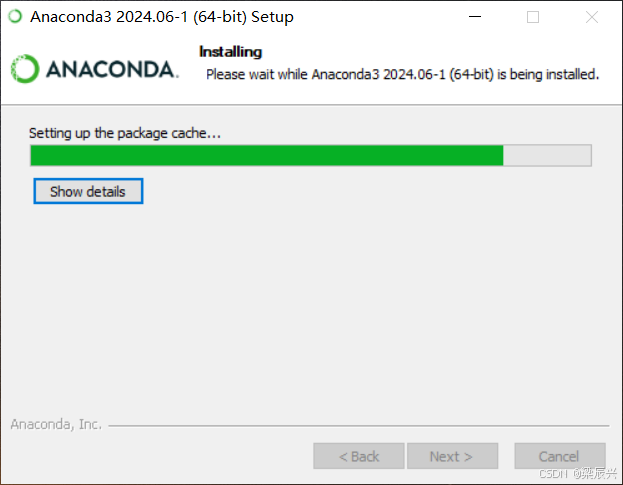Minimize the Anaconda3 Setup window
Image resolution: width=623 pixels, height=485 pixels.
[x=475, y=17]
